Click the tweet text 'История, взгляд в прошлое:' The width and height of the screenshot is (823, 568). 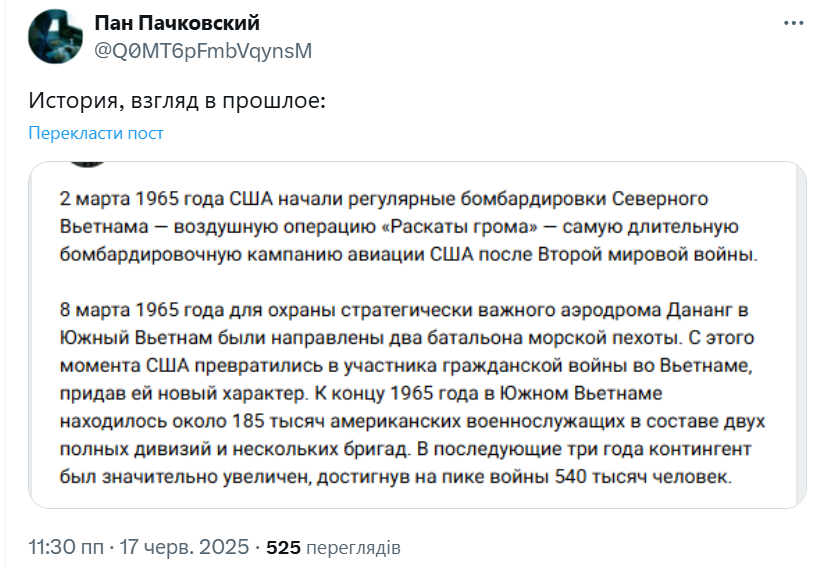tap(177, 100)
